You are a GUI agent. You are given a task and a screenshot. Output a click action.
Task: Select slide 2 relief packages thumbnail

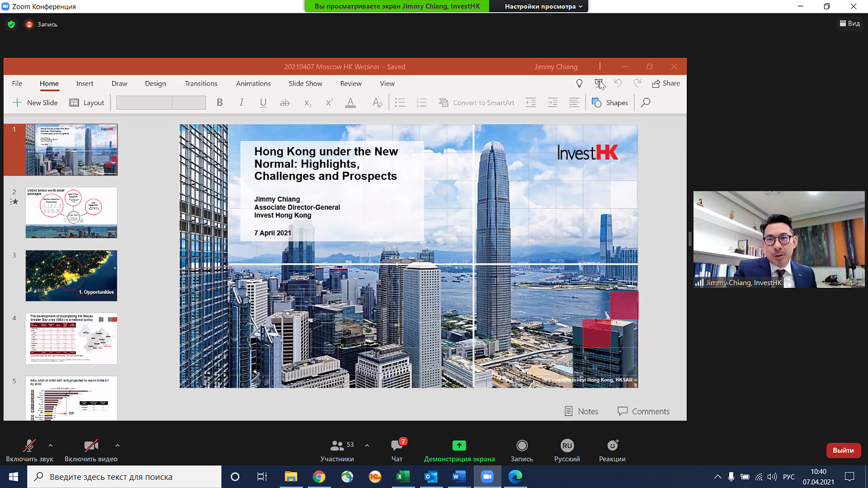(71, 213)
